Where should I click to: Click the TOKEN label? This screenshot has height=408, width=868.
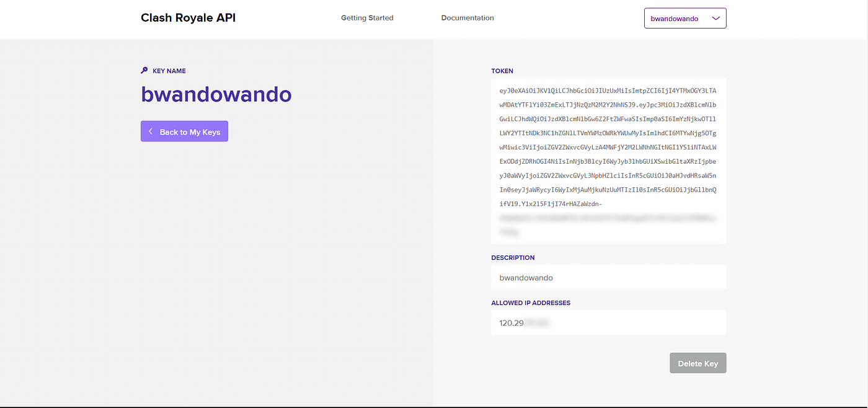pos(502,71)
